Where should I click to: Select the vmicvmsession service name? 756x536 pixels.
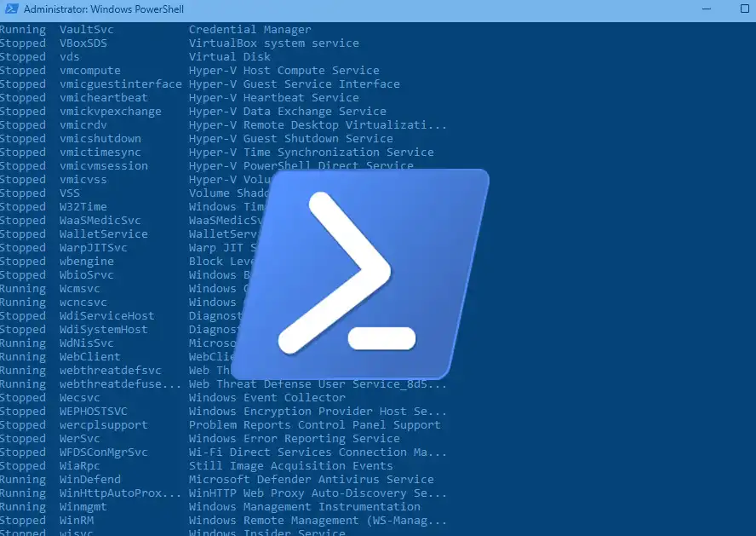point(104,166)
